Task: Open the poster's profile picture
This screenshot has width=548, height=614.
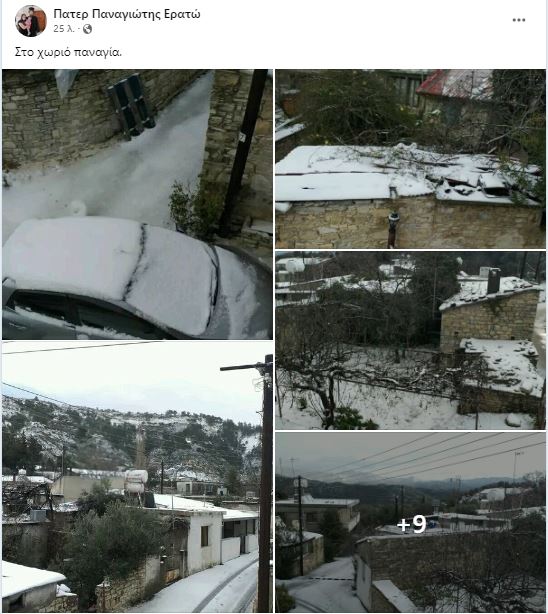Action: coord(31,21)
